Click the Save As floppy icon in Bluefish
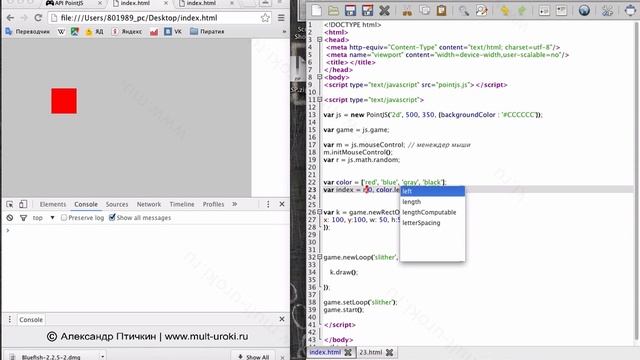The image size is (640, 360). [367, 10]
